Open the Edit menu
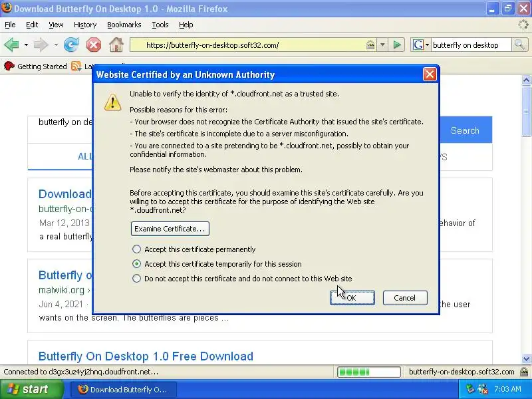The width and height of the screenshot is (532, 399). pos(32,25)
